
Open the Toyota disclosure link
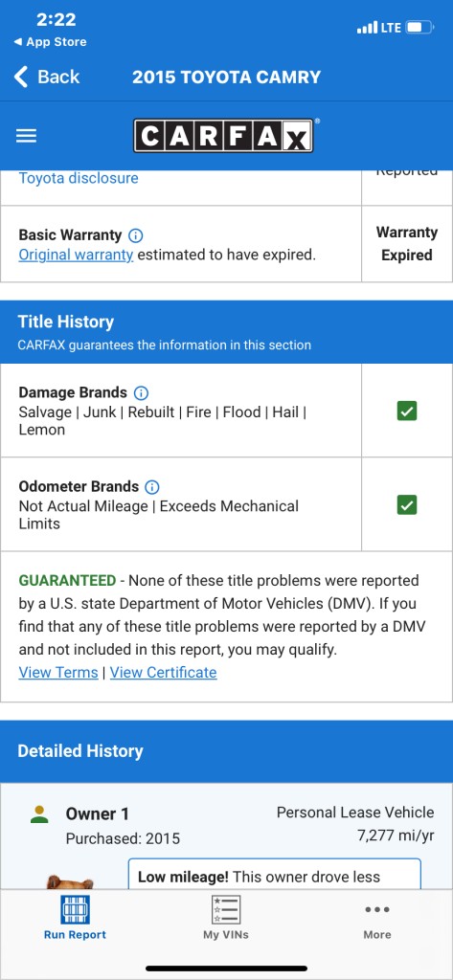(79, 178)
